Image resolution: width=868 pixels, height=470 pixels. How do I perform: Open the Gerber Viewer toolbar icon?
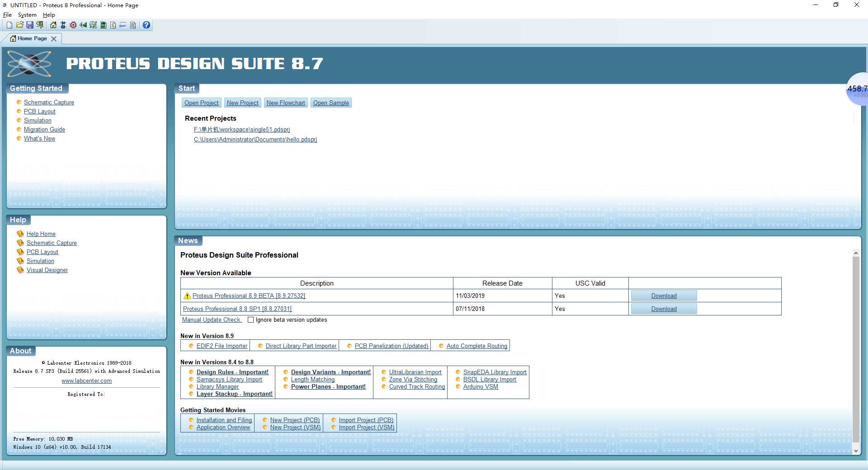(x=93, y=25)
